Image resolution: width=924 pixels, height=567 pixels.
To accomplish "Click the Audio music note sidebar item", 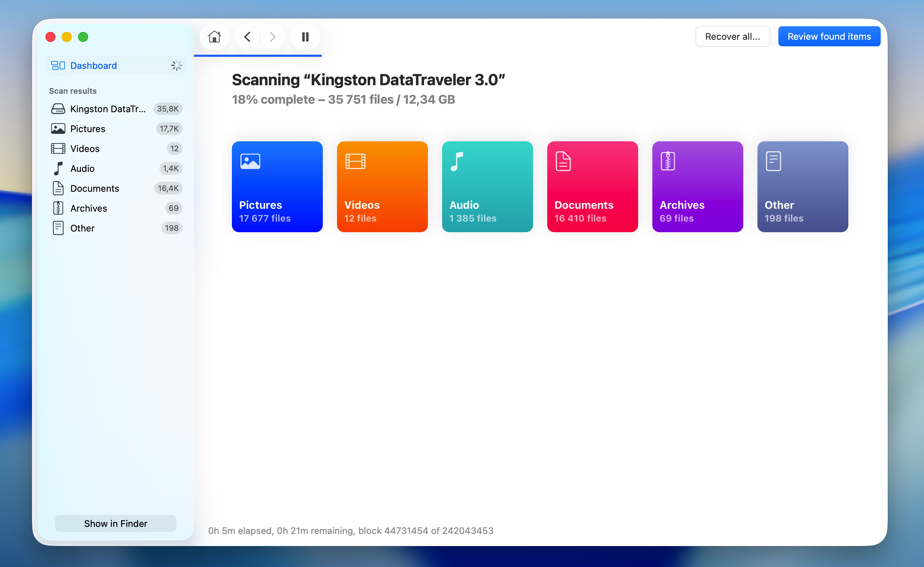I will (x=115, y=168).
